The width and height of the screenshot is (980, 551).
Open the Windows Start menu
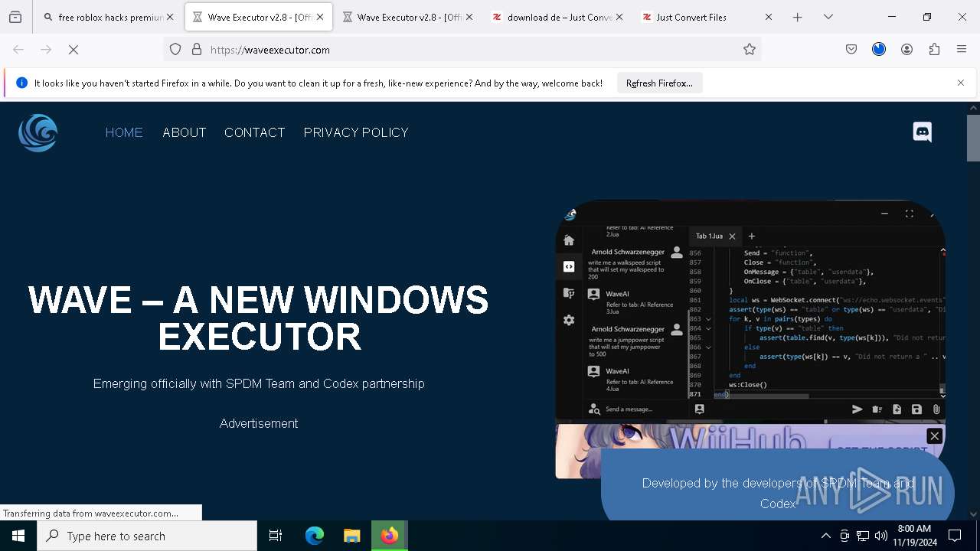[18, 536]
